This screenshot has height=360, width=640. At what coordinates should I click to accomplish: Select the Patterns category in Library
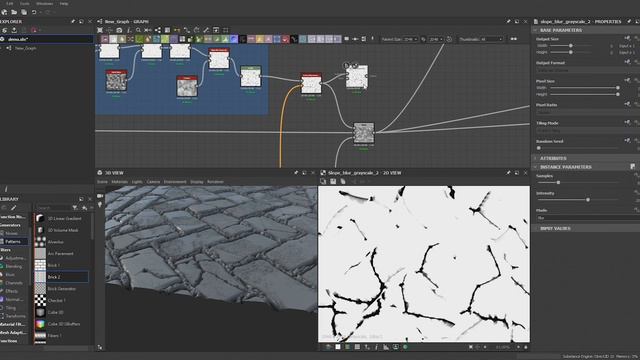pyautogui.click(x=13, y=242)
